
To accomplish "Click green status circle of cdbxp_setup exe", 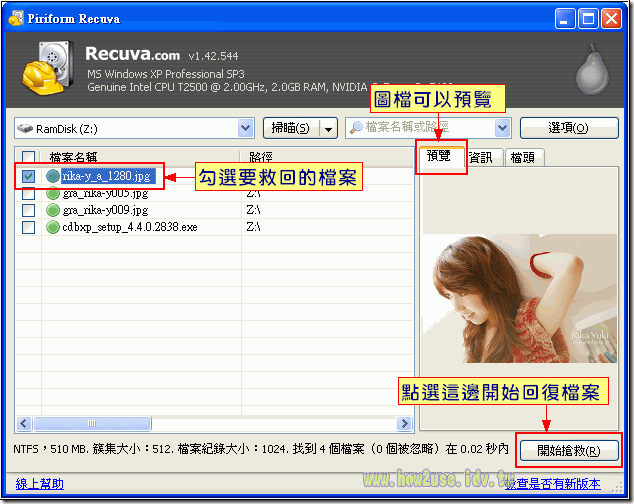I will 53,227.
